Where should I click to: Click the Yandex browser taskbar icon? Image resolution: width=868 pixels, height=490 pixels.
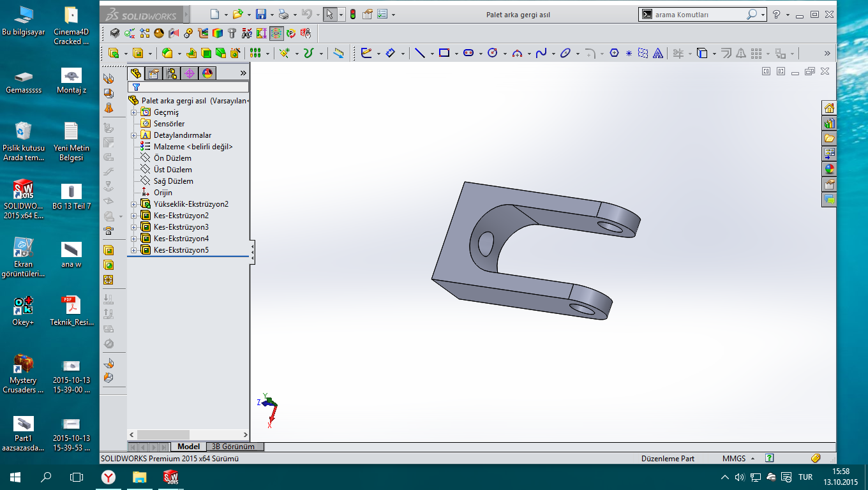tap(109, 477)
